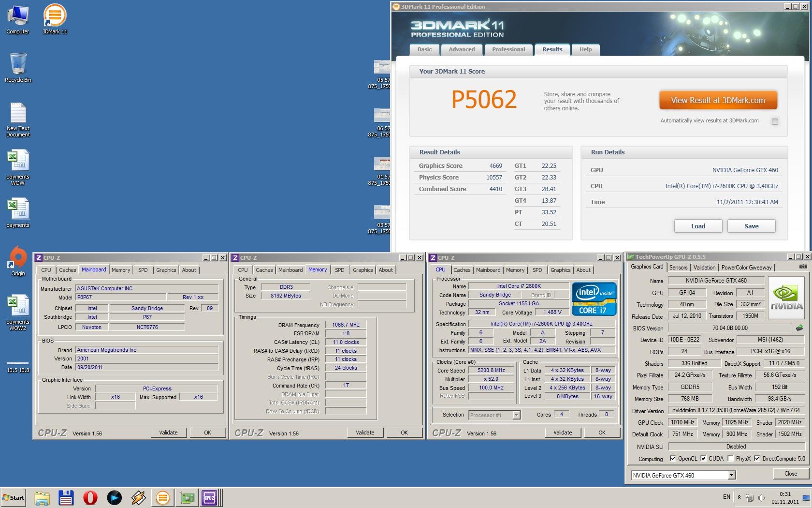Image resolution: width=812 pixels, height=508 pixels.
Task: Click the Start button on taskbar
Action: [13, 497]
